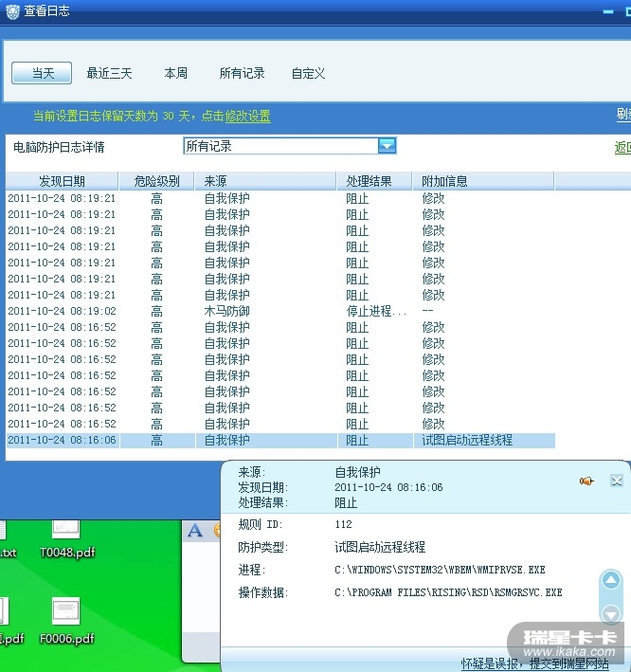This screenshot has height=672, width=631.
Task: Select the 木马防御 log row
Action: (280, 311)
